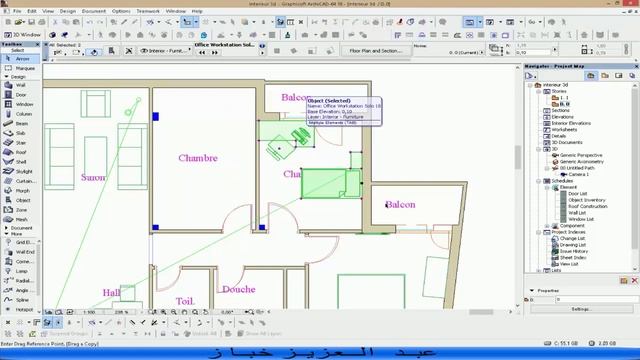Choose the Corner Window tool

[x=20, y=262]
